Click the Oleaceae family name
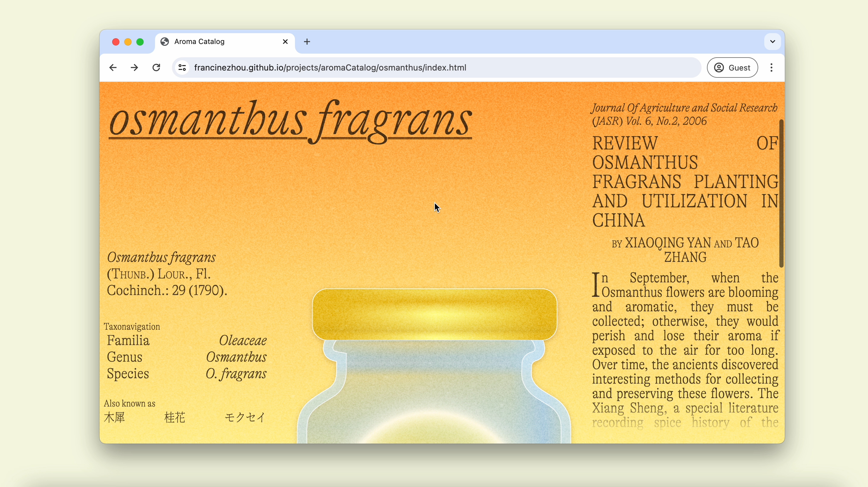 pyautogui.click(x=242, y=341)
